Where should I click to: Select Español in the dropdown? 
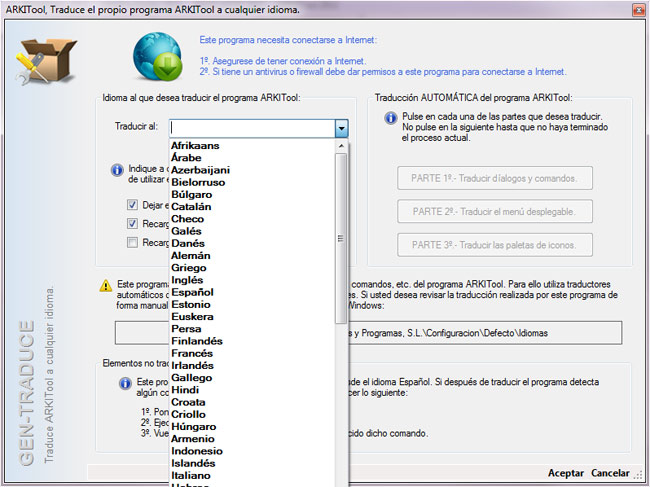[x=252, y=292]
